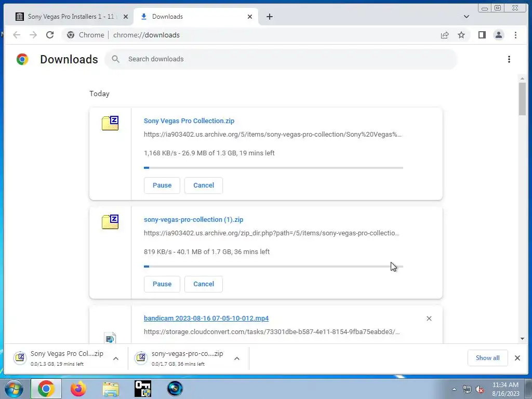Close the Sony Vegas Pro Installers tab
Viewport: 532px width, 399px height.
[x=126, y=17]
